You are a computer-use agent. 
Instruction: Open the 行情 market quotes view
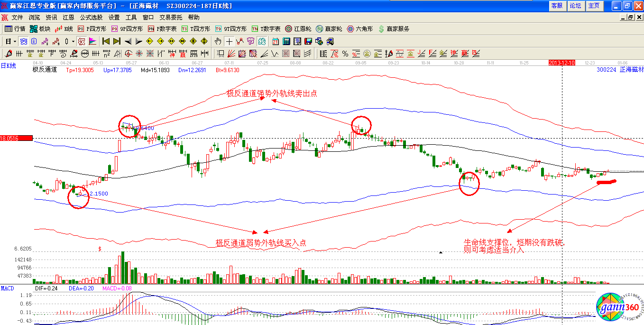coord(15,29)
